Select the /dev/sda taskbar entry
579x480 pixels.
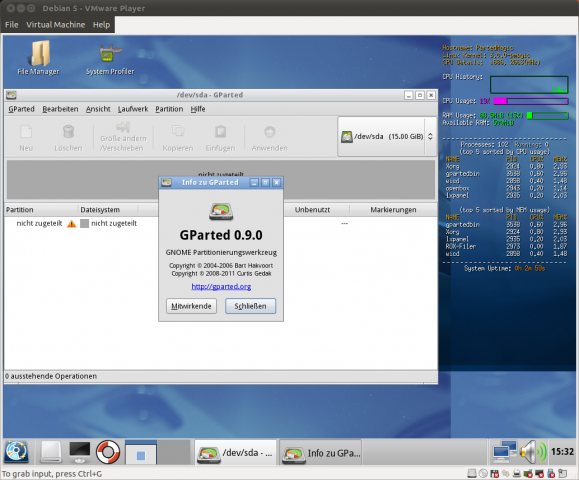coord(236,452)
